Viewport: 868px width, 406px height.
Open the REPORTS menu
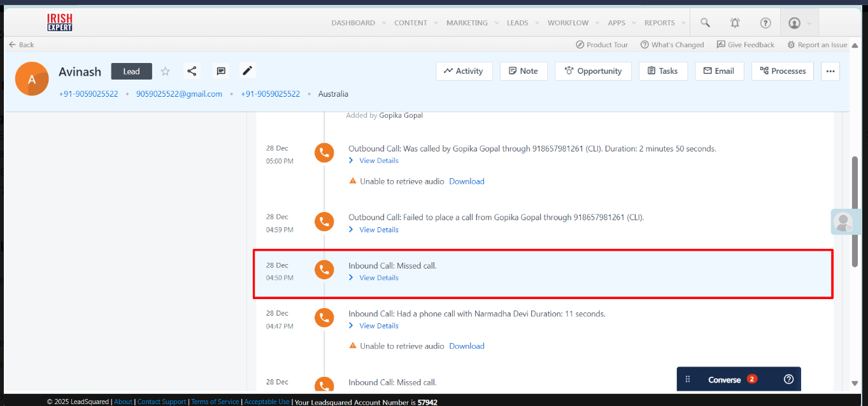click(x=659, y=23)
